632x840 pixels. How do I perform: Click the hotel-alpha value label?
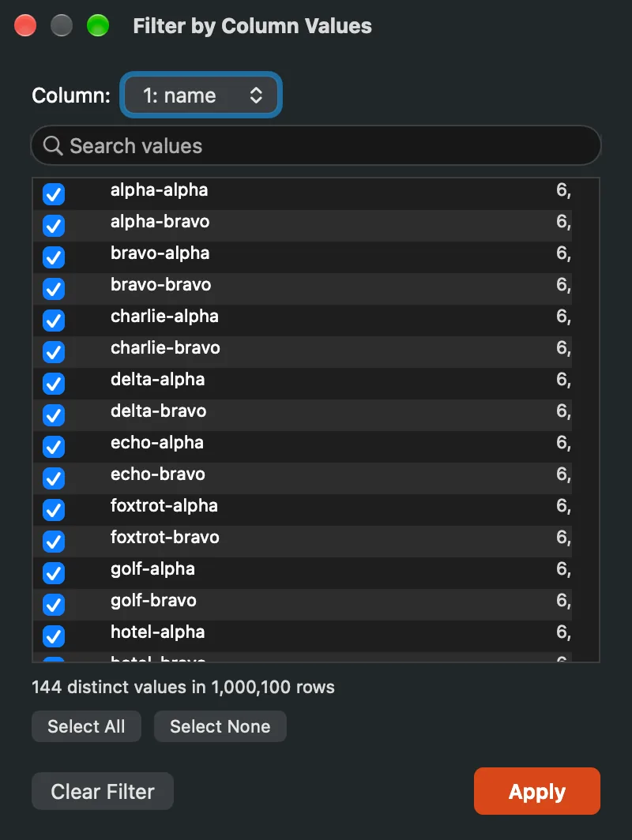point(157,632)
